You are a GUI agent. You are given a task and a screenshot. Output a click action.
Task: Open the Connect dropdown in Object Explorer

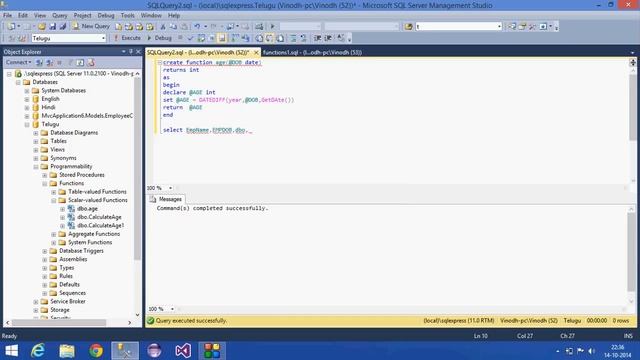point(18,62)
